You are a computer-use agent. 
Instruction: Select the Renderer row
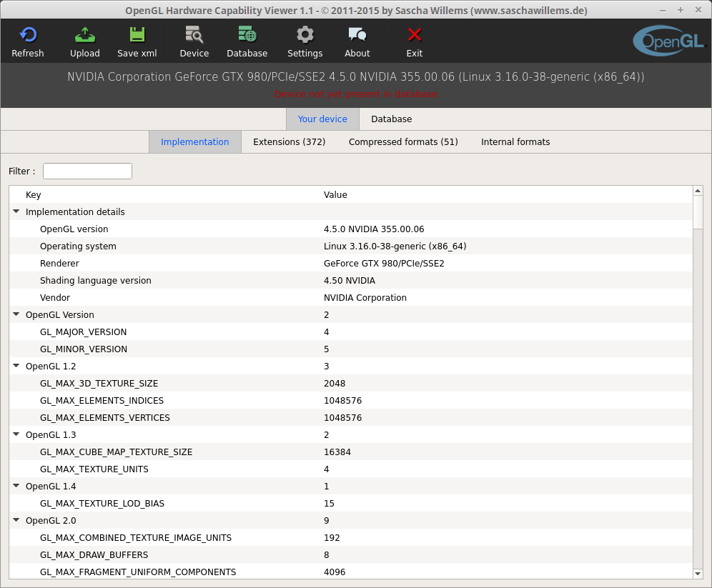coord(350,263)
